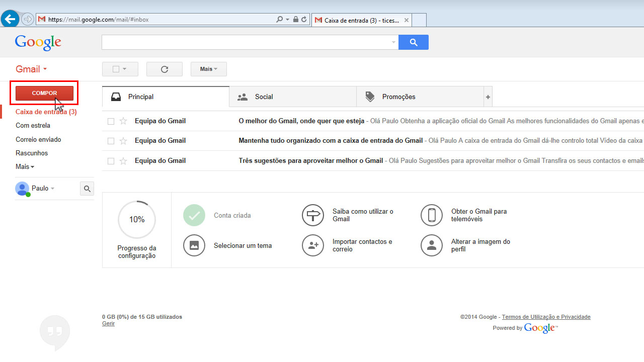Viewport: 644px width, 362px height.
Task: Open search options arrow in search box
Action: pos(393,43)
